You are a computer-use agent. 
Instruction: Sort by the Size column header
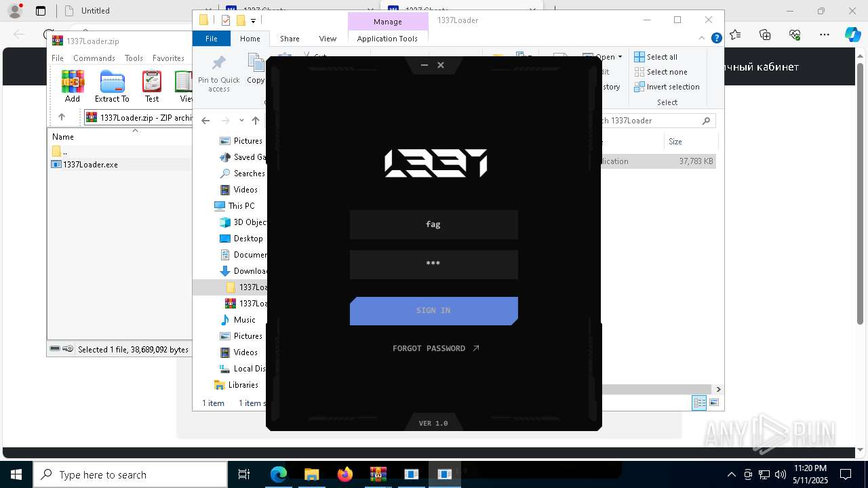tap(675, 142)
